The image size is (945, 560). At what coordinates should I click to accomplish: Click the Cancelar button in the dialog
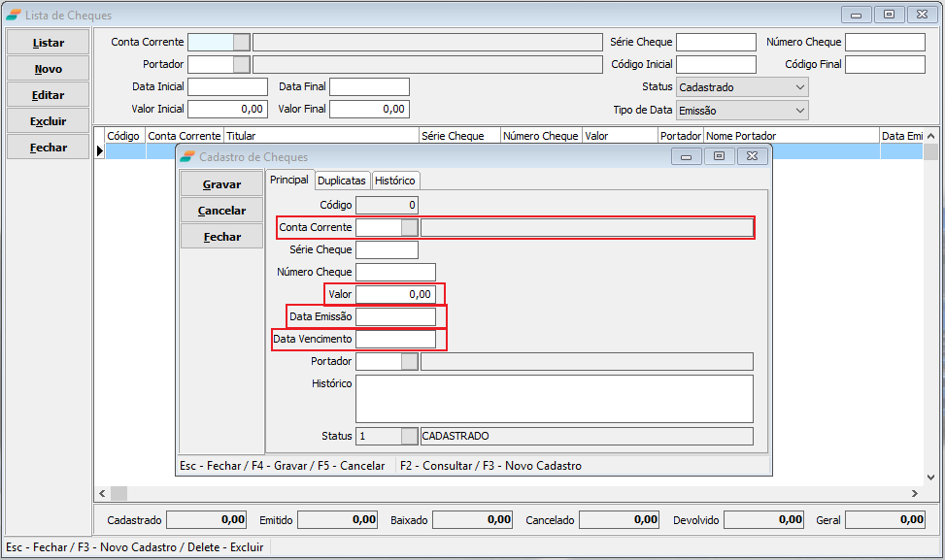221,211
